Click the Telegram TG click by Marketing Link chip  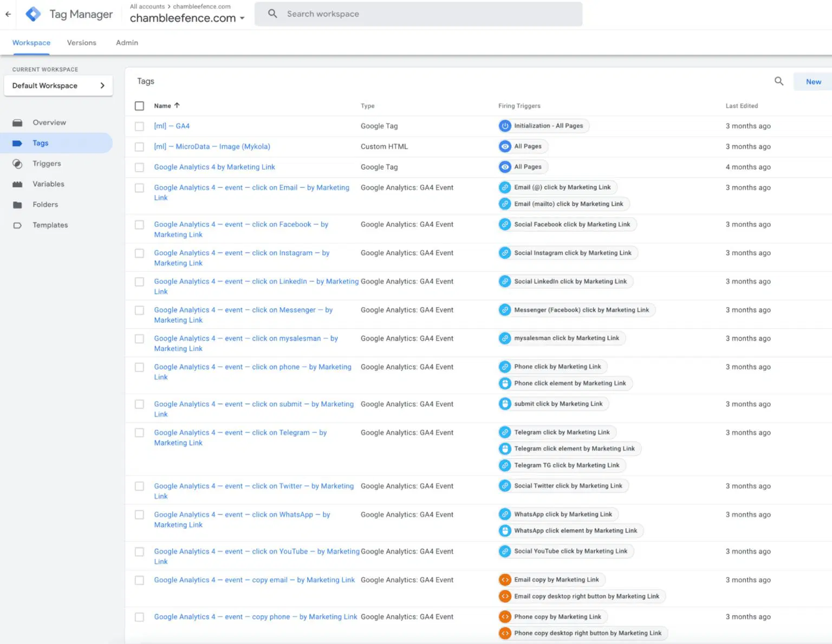[x=562, y=465]
